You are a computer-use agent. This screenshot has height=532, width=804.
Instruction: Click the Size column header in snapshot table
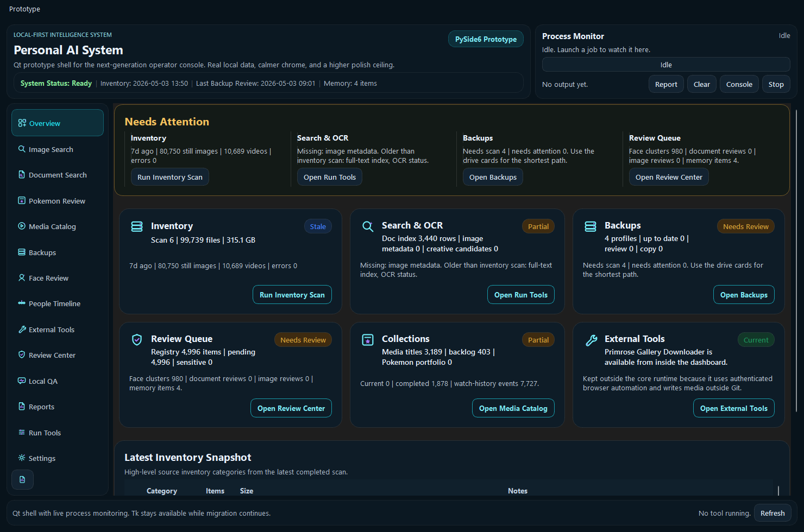click(247, 491)
